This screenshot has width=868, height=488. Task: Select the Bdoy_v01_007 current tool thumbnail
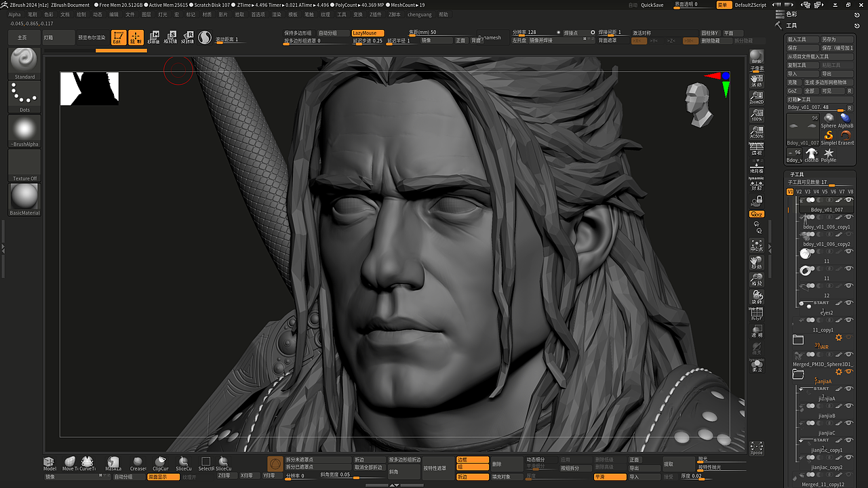[x=803, y=129]
